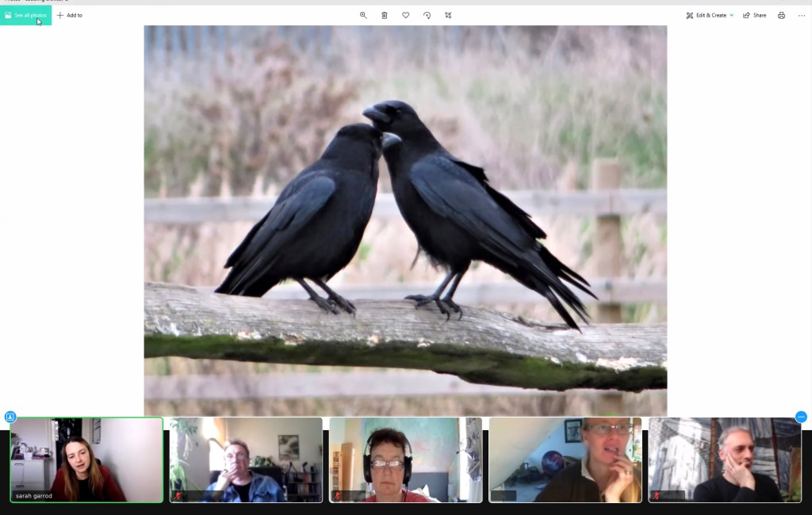Viewport: 812px width, 515px height.
Task: Print the photo using printer icon
Action: [781, 15]
